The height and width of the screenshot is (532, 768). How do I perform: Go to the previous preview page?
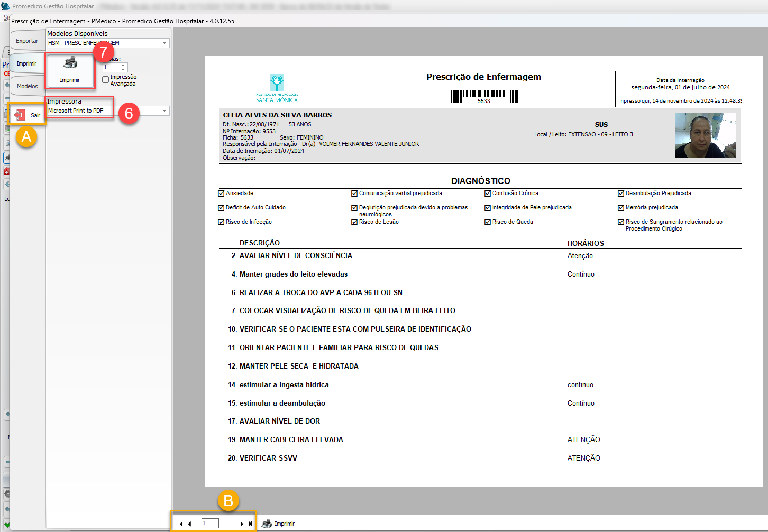(190, 524)
